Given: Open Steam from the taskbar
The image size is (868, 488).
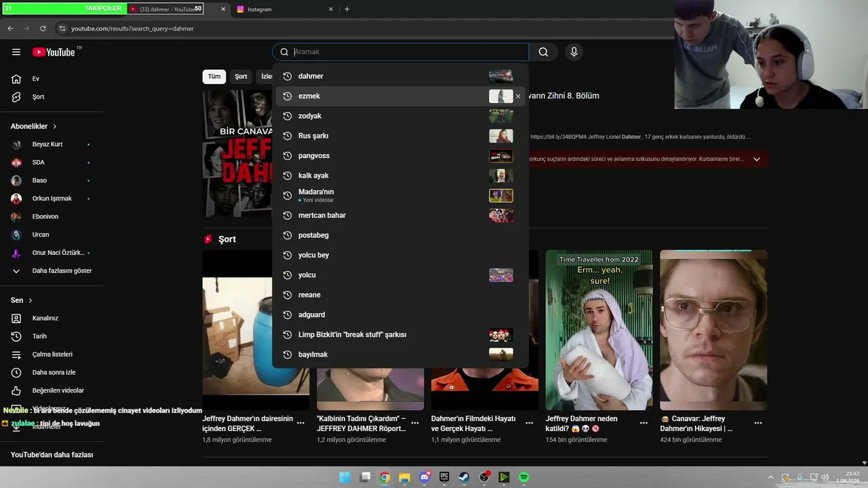Looking at the screenshot, I should tap(465, 477).
